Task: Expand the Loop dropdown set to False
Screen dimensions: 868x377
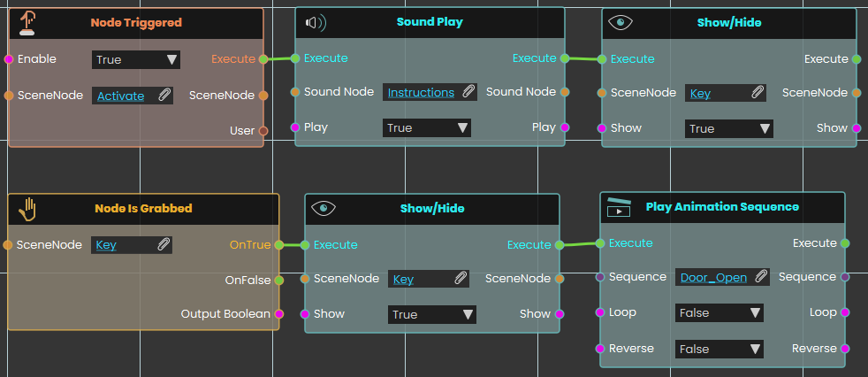Action: (x=720, y=312)
